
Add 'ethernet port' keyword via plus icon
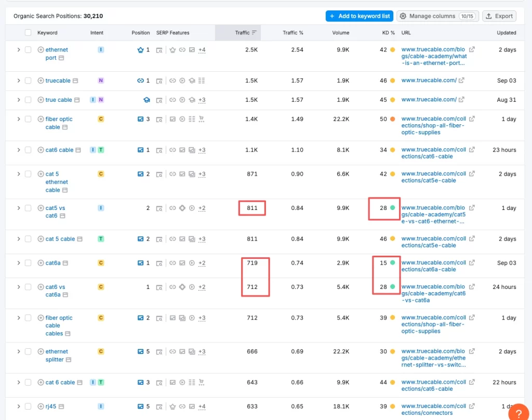[41, 49]
